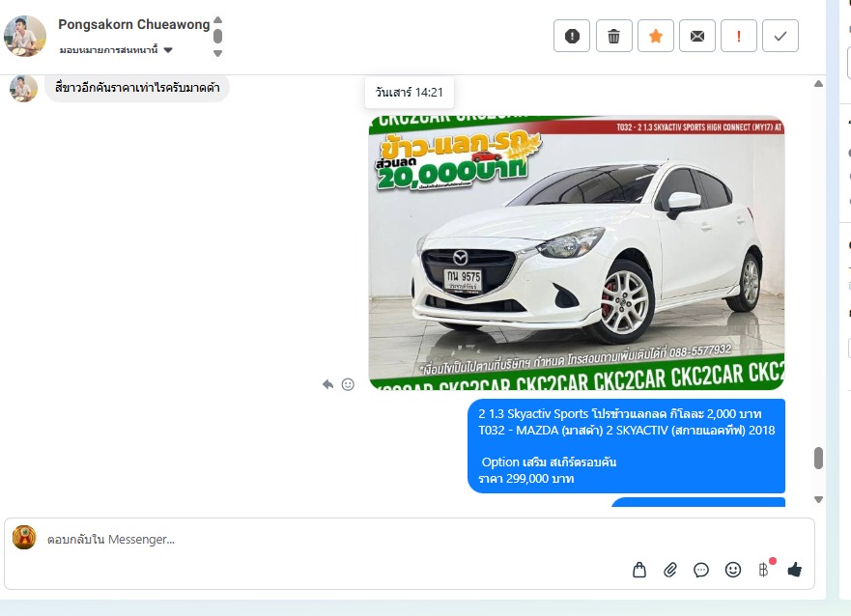Flag conversation with red exclamation icon
851x616 pixels.
click(739, 36)
